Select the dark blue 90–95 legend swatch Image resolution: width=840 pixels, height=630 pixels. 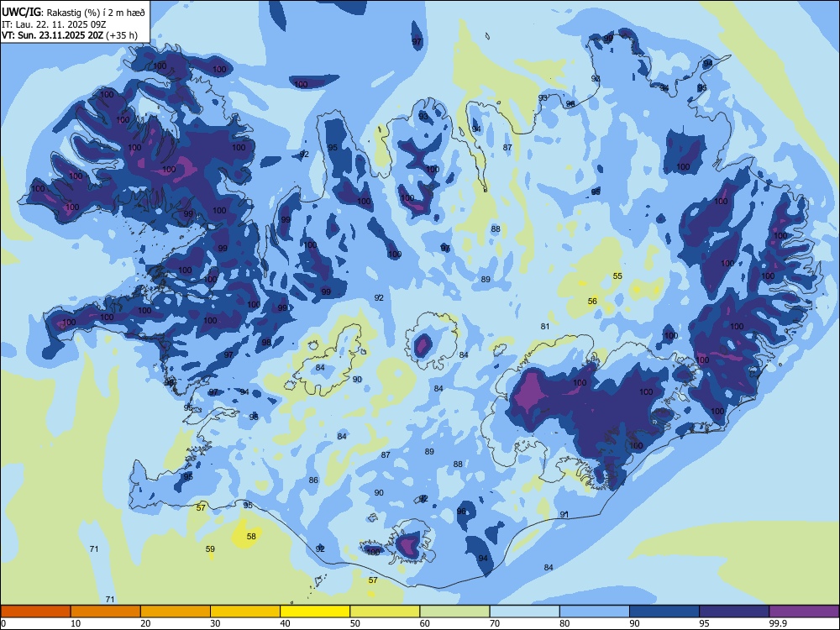pyautogui.click(x=664, y=612)
